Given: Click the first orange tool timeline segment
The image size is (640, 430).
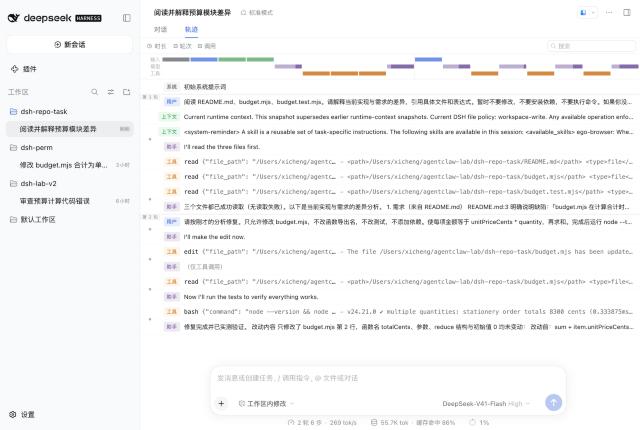Looking at the screenshot, I should [x=316, y=73].
